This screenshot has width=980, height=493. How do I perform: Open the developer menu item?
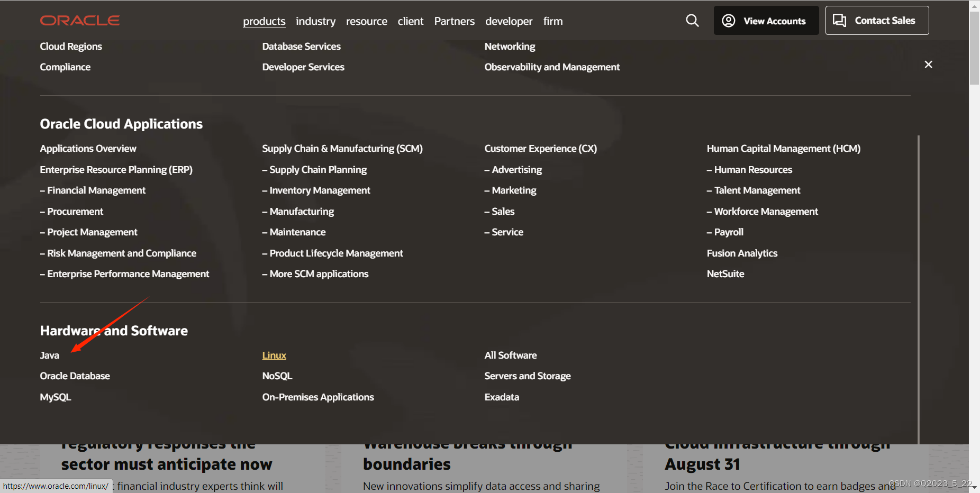[x=509, y=21]
